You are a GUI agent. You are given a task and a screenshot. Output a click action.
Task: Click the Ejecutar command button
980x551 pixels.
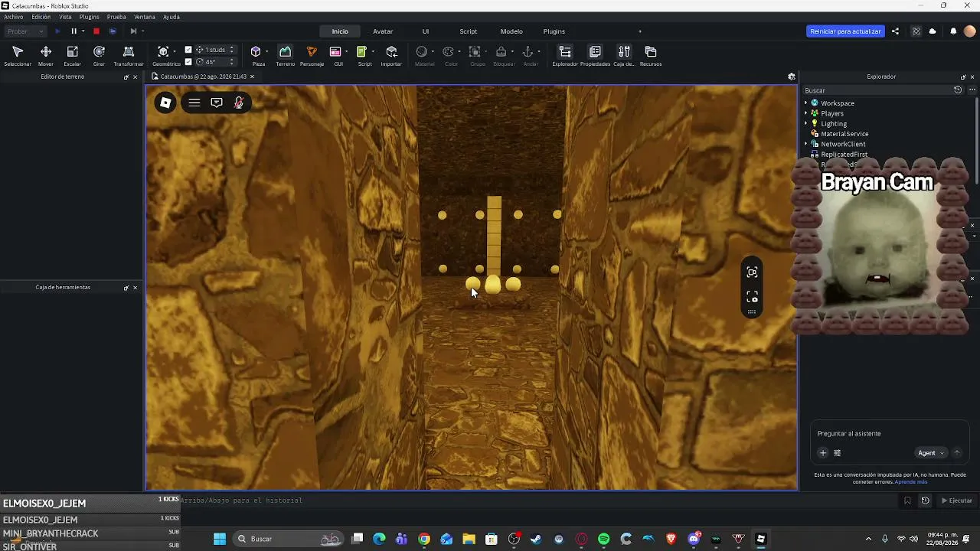[x=956, y=500]
